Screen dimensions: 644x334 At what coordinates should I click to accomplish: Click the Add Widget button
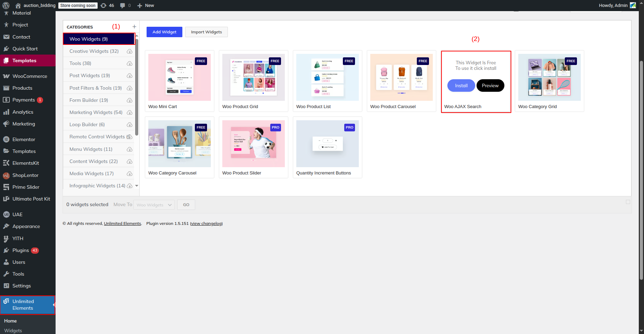point(164,32)
